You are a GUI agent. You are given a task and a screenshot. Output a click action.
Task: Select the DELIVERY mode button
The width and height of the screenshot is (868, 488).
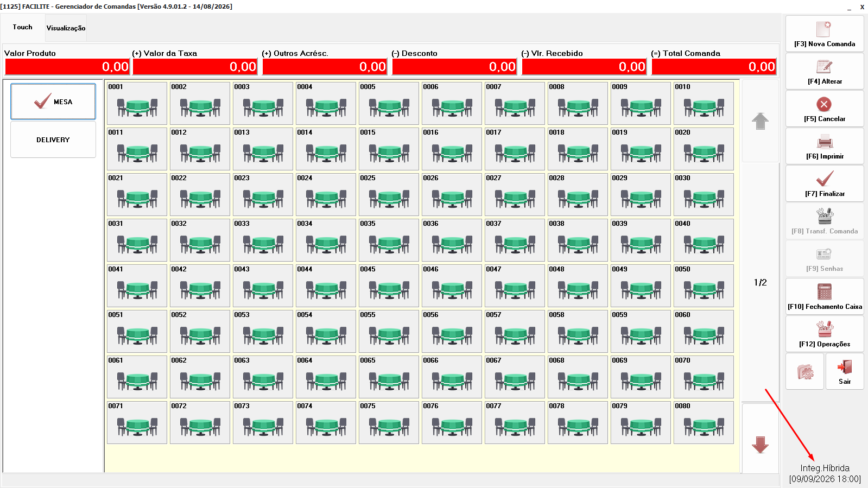click(x=53, y=140)
